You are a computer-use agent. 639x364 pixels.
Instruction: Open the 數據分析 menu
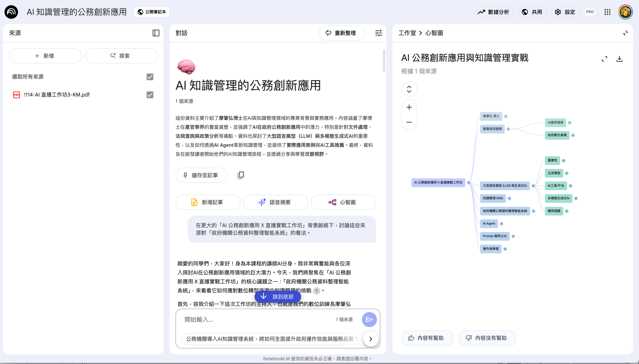(x=494, y=12)
